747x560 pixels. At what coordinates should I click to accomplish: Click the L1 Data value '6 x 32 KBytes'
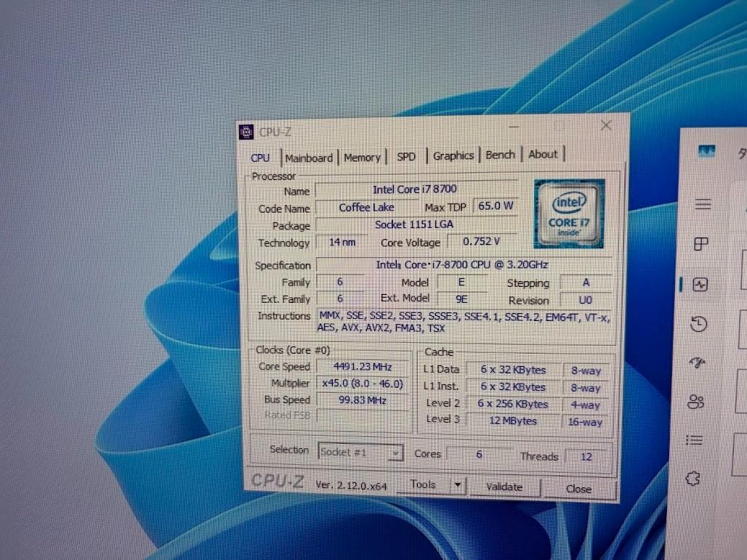tap(513, 370)
